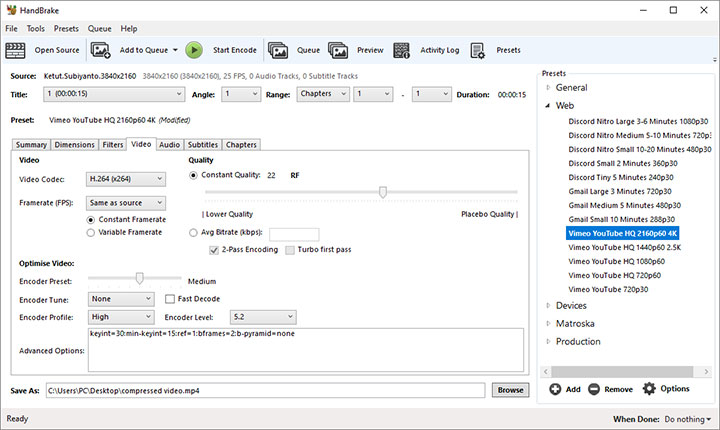Viewport: 720px width, 430px height.
Task: Click the Presets toolbar icon
Action: [x=478, y=50]
